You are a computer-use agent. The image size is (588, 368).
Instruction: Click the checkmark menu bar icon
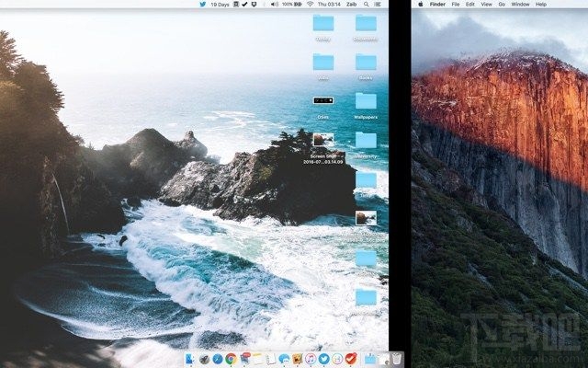(244, 4)
